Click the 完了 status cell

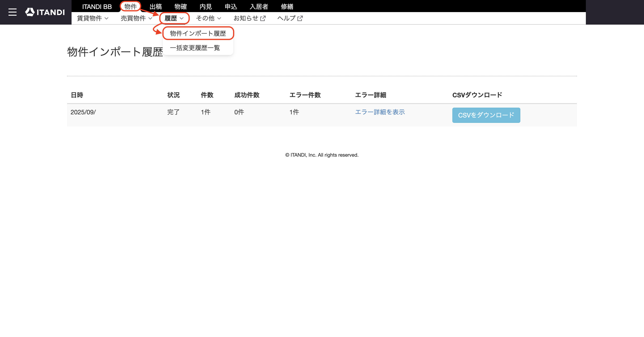tap(173, 112)
